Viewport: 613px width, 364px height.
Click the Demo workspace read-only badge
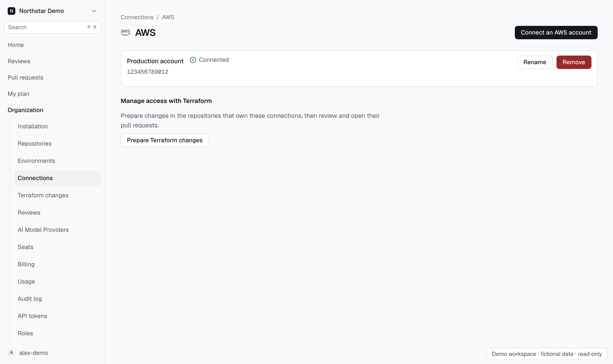tap(546, 354)
